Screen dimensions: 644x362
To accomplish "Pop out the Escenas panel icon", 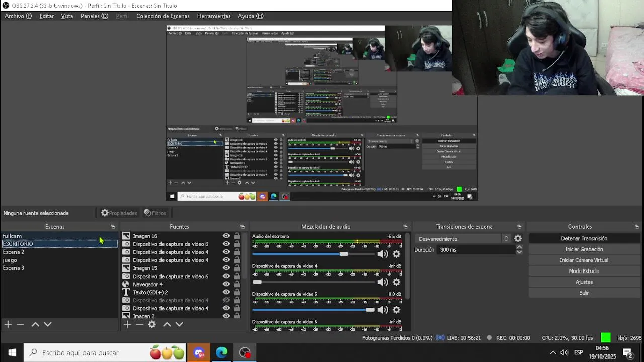I will (113, 227).
